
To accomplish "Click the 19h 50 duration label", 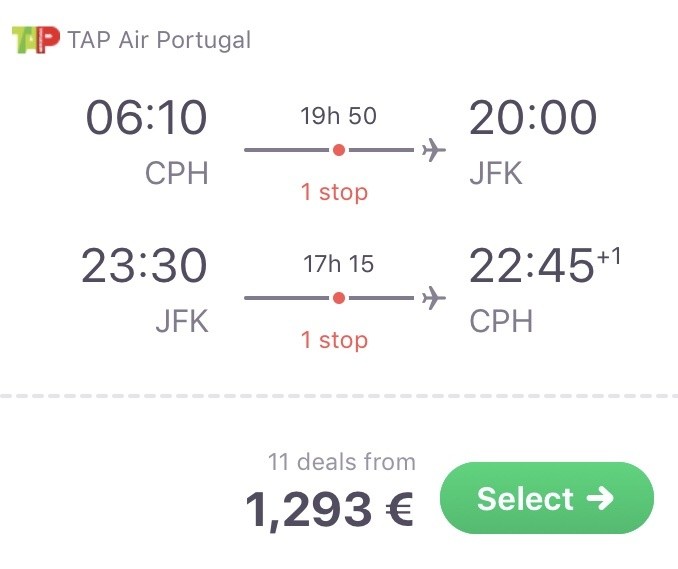I will 339,115.
